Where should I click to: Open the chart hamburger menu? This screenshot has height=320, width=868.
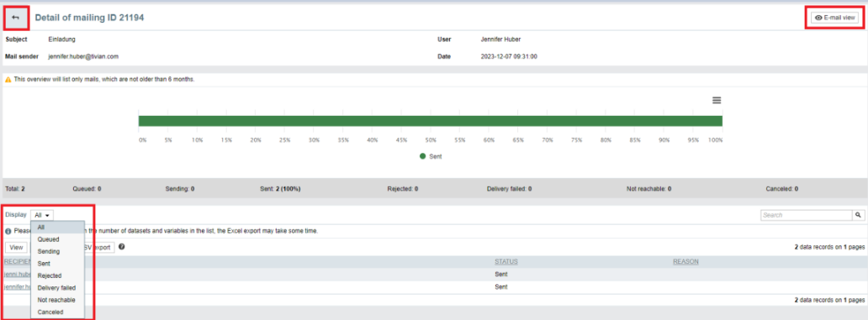(717, 100)
